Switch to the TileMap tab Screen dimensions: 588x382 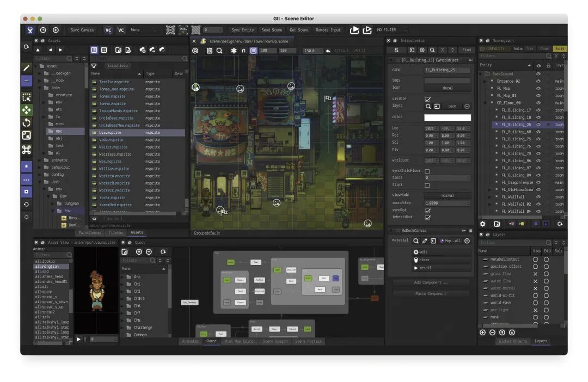(x=115, y=233)
